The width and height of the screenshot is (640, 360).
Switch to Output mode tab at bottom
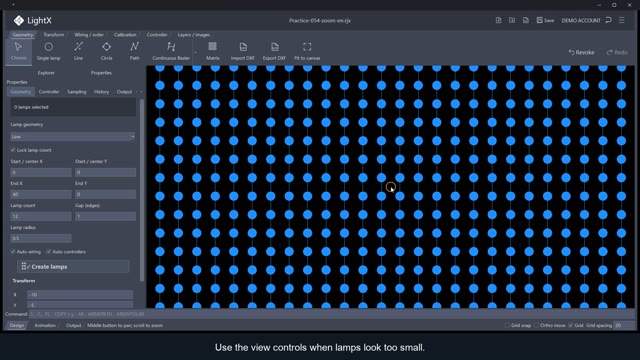click(73, 325)
